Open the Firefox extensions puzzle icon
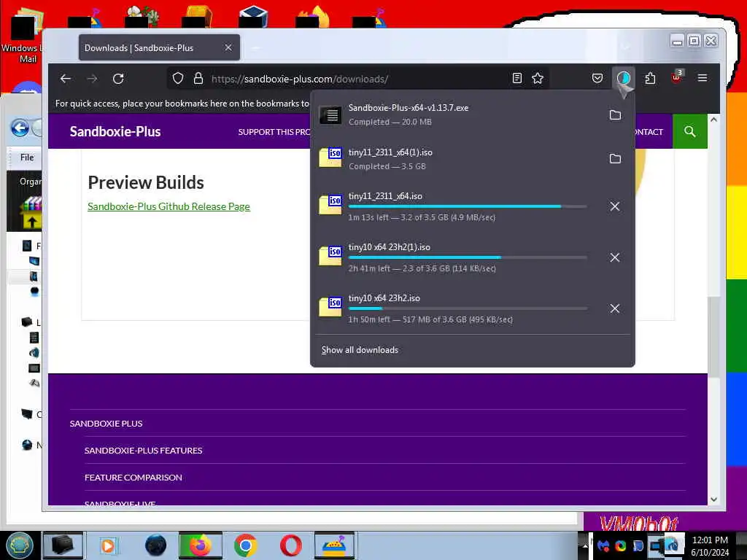This screenshot has width=747, height=560. point(650,78)
